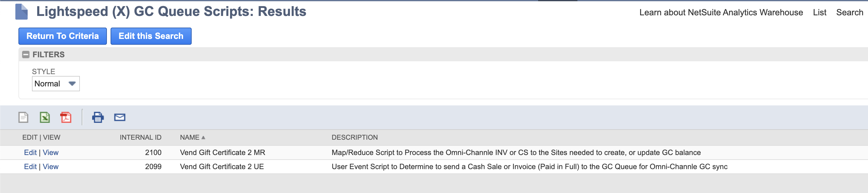Image resolution: width=868 pixels, height=193 pixels.
Task: Sort by Name column header
Action: [x=190, y=138]
